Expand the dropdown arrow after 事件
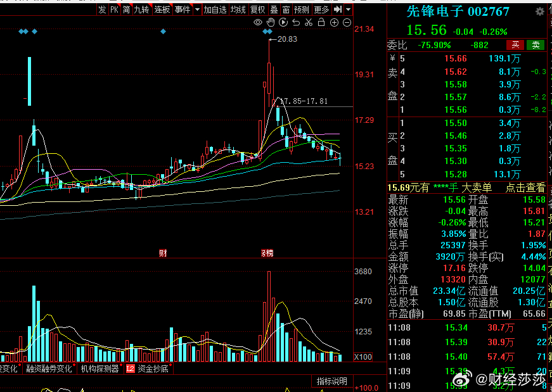Viewport: 552px width, 392px height. pyautogui.click(x=197, y=9)
